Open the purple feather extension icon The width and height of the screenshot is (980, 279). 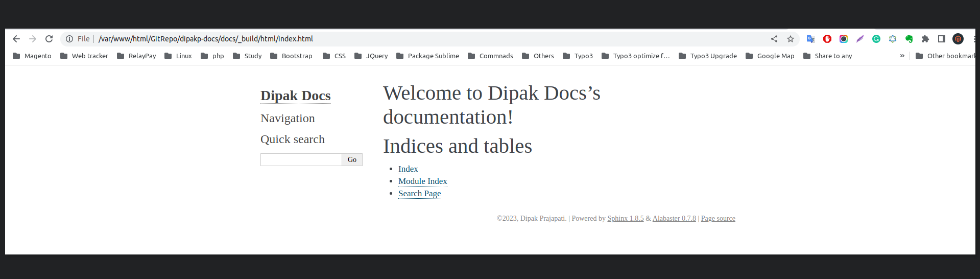tap(860, 39)
